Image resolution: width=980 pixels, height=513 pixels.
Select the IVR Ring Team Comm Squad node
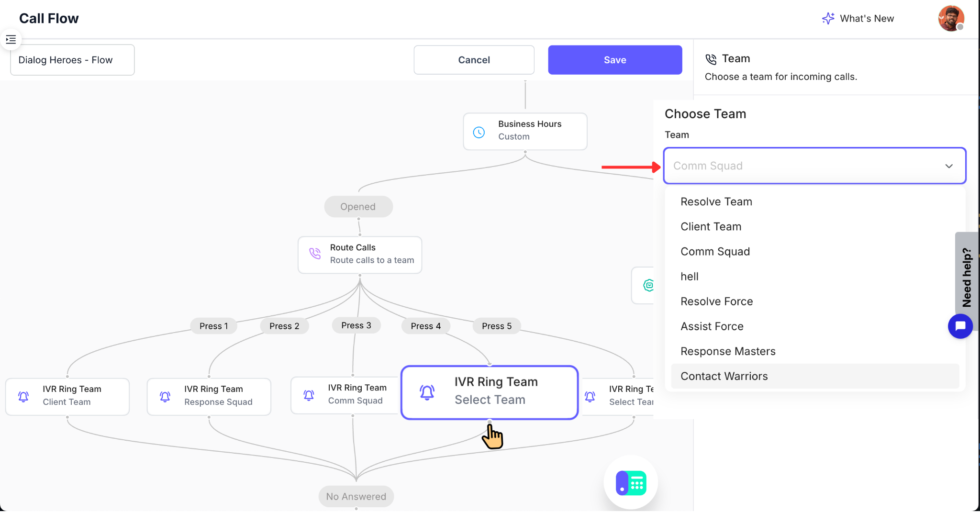pos(346,395)
